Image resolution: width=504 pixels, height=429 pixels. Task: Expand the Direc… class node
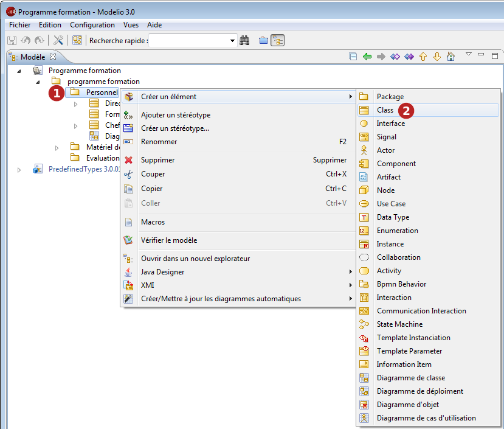[75, 104]
